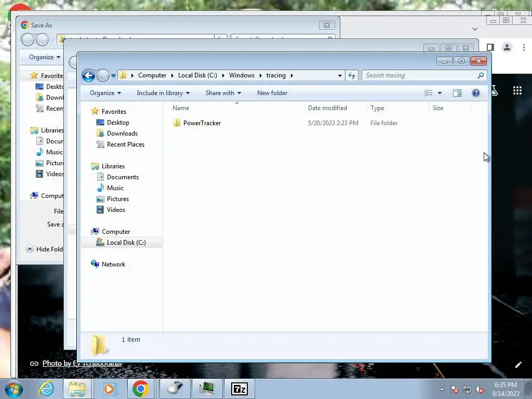Click the search magnifier icon
This screenshot has width=532, height=399.
click(x=481, y=75)
